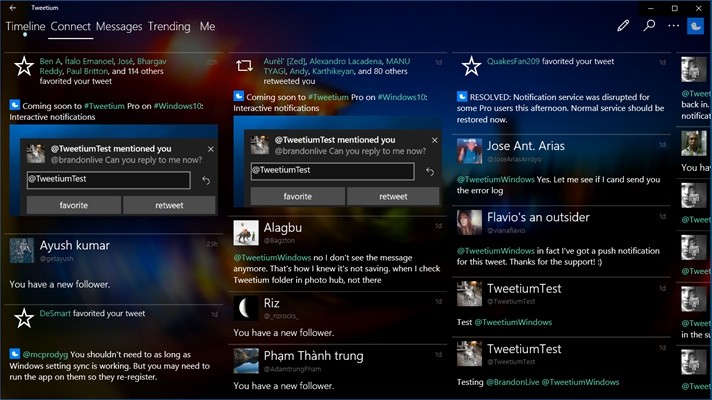
Task: Compose a new tweet with pencil icon
Action: [x=623, y=26]
